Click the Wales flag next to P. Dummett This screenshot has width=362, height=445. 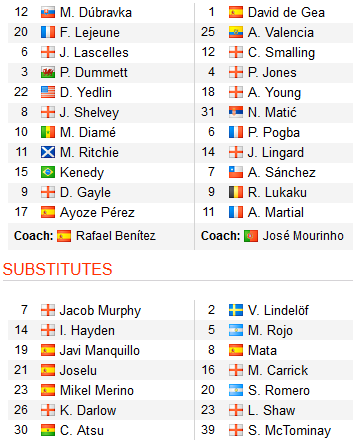48,73
